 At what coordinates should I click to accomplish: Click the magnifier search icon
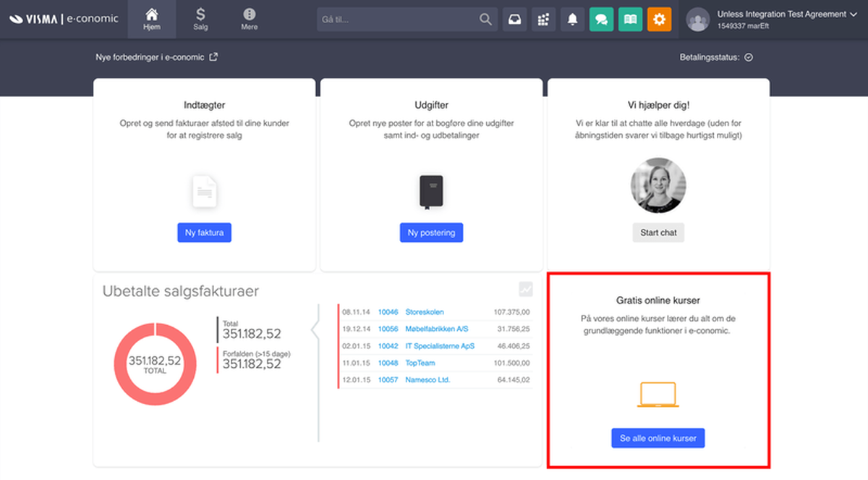coord(485,20)
